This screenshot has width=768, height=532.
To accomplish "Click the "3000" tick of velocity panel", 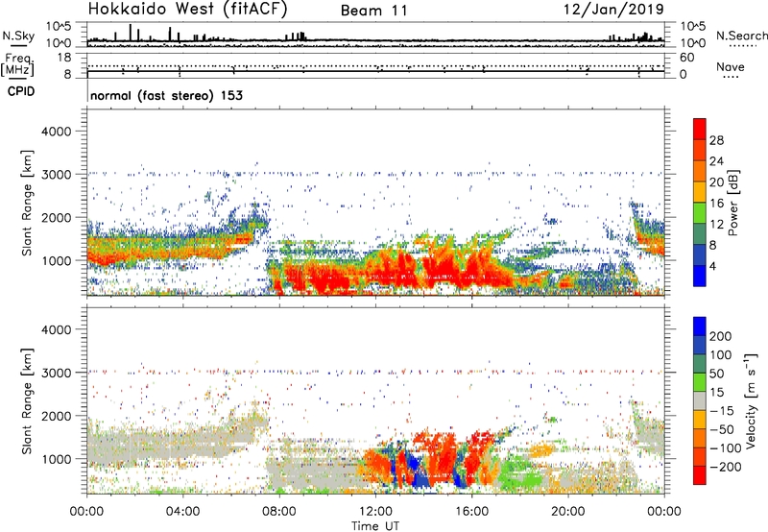I will tap(56, 373).
